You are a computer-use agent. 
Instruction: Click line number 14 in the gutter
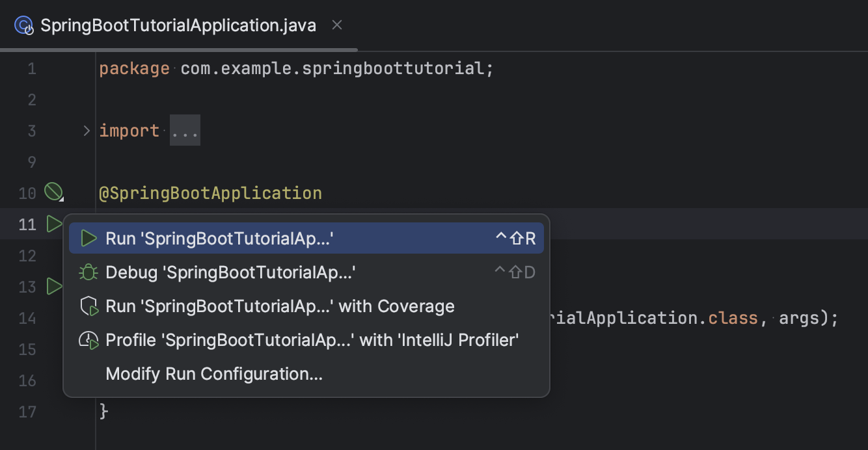coord(27,318)
